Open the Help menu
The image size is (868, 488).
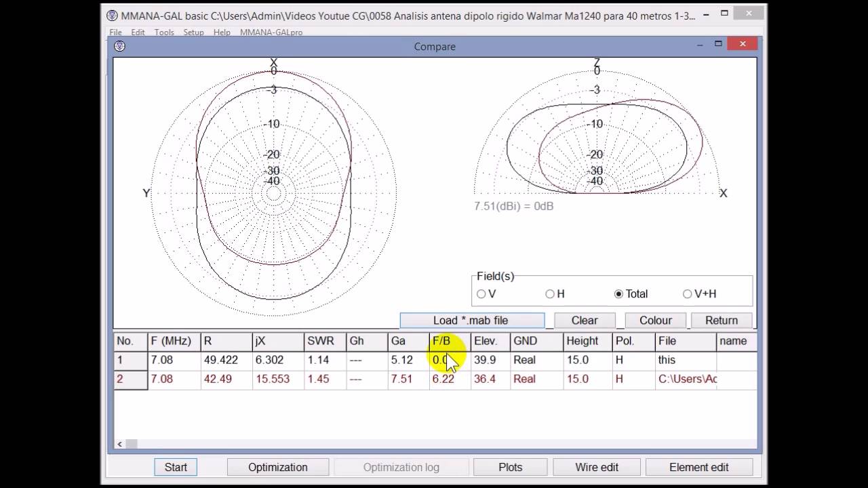click(222, 32)
